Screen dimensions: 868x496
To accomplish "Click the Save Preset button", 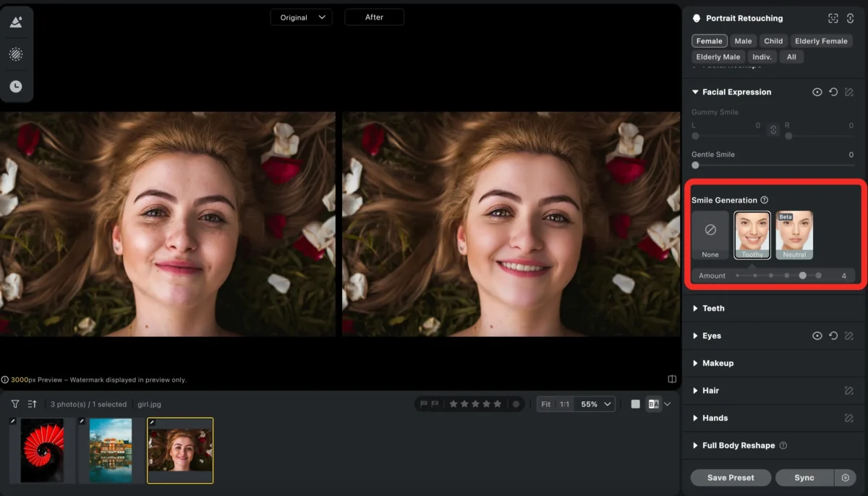I will pos(731,478).
